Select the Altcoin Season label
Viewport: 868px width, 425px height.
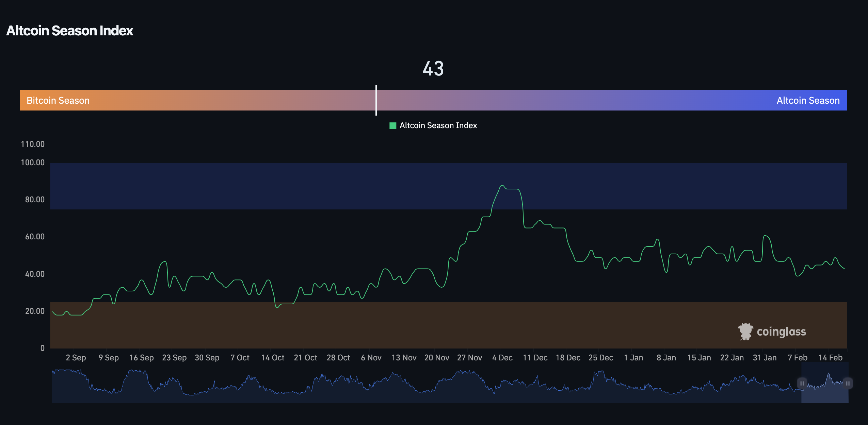click(x=808, y=100)
